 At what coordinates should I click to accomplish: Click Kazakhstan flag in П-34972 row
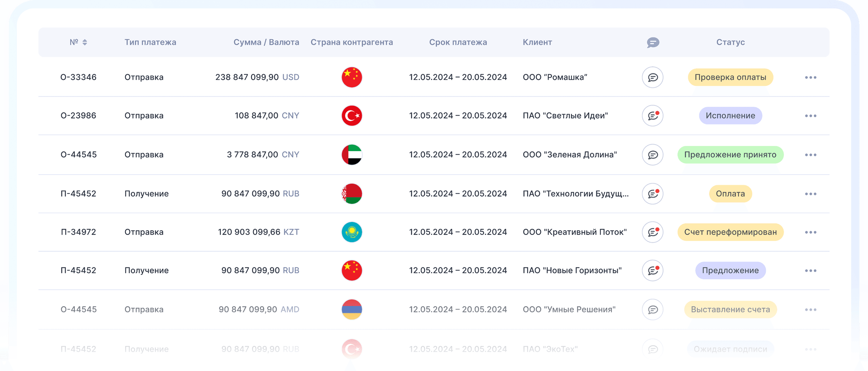[x=352, y=232]
